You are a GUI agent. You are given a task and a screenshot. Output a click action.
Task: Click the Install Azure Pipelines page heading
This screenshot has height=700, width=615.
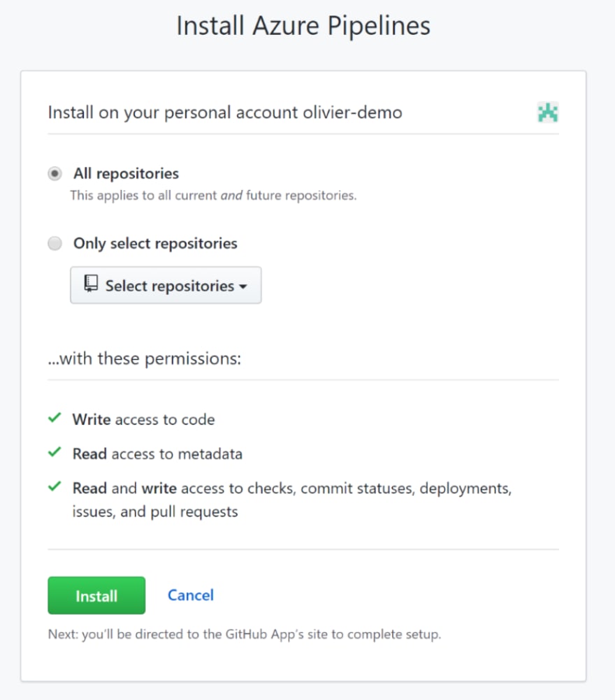coord(303,26)
